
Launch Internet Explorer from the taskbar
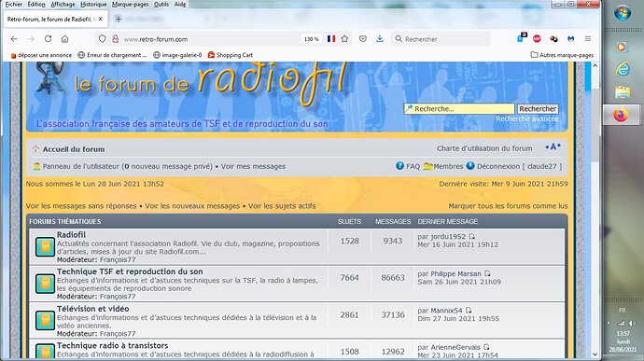tap(623, 69)
